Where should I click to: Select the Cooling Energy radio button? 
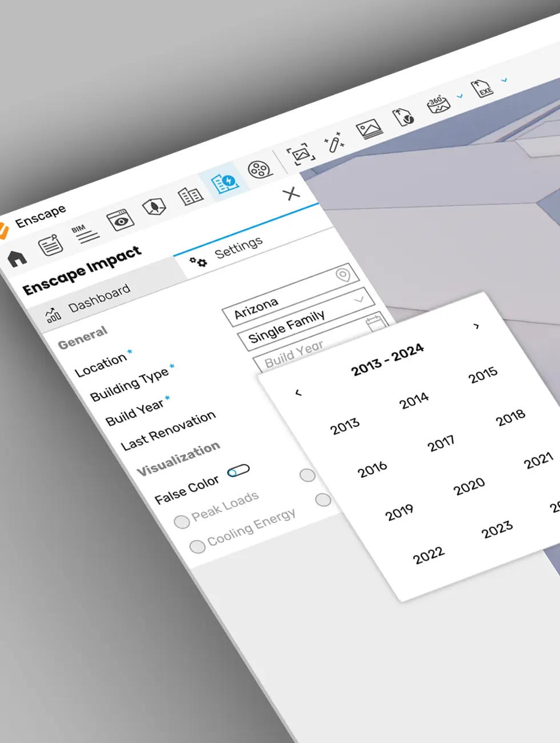point(197,546)
